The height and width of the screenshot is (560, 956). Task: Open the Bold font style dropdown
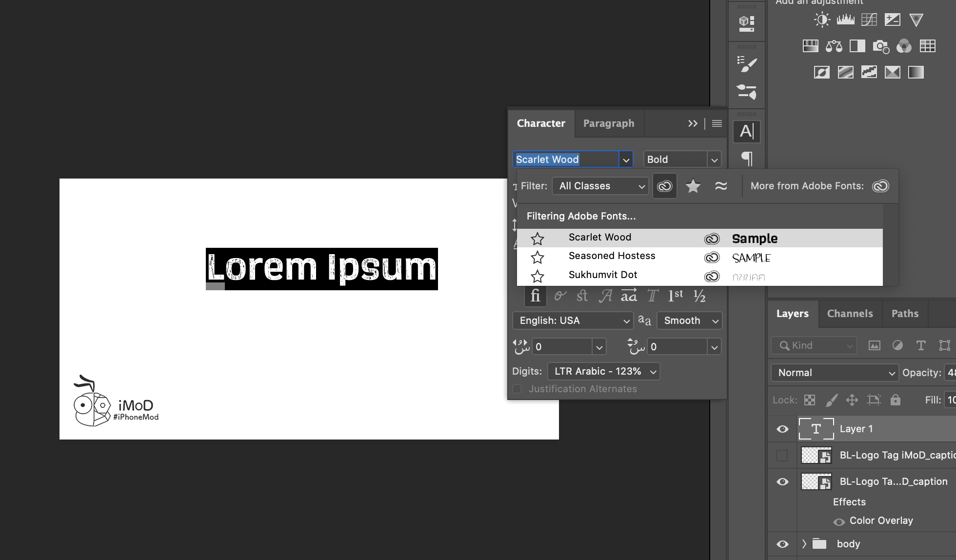coord(714,160)
